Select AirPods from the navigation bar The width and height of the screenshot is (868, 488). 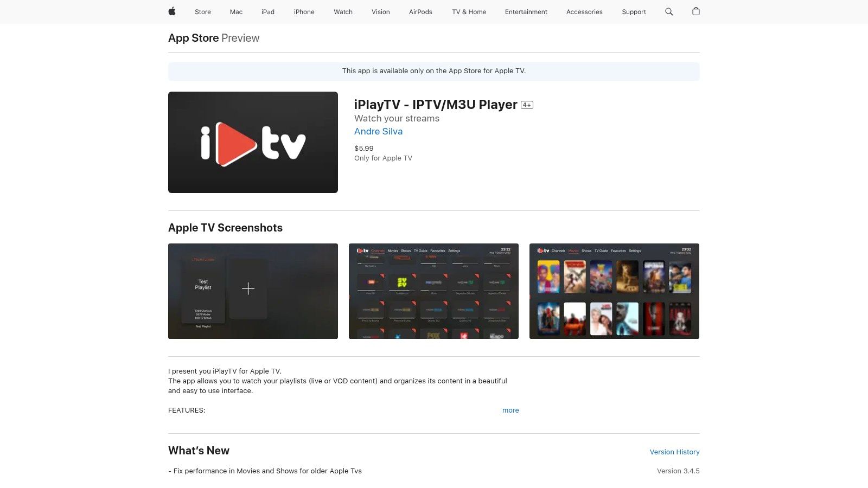420,11
